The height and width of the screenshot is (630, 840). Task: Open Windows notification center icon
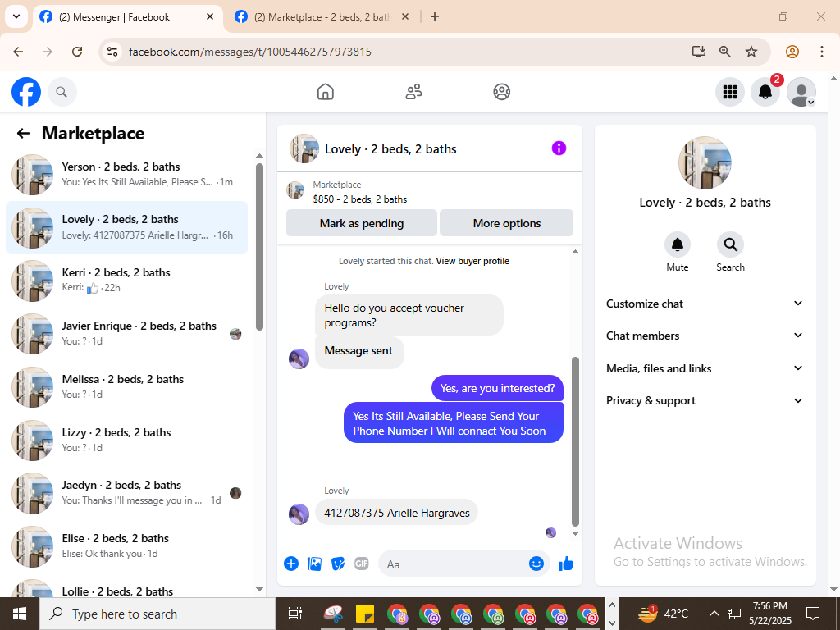click(x=813, y=614)
